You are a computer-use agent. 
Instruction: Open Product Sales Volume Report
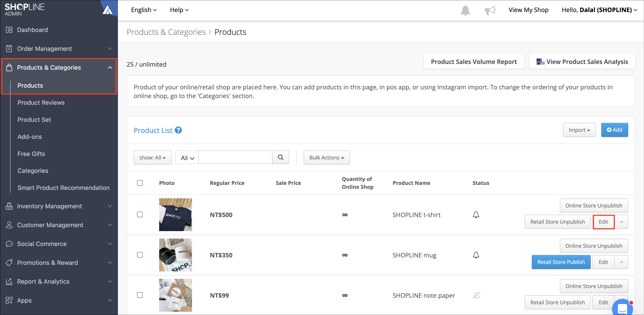tap(473, 62)
